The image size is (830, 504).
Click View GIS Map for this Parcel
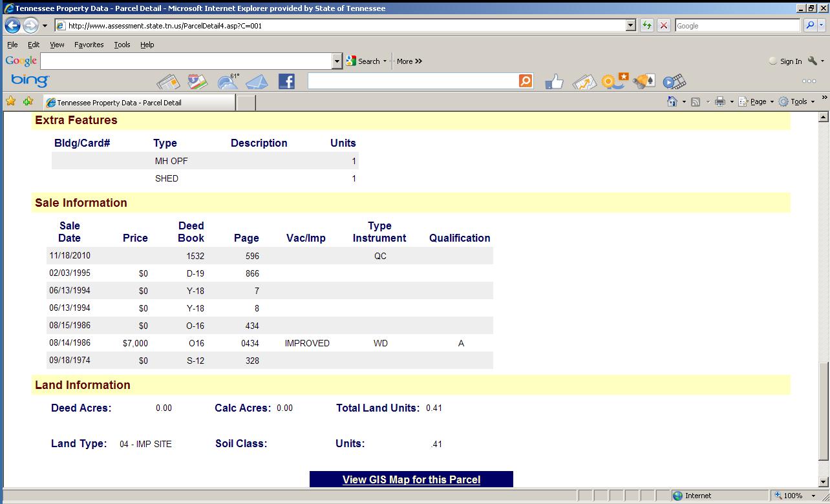click(x=411, y=479)
